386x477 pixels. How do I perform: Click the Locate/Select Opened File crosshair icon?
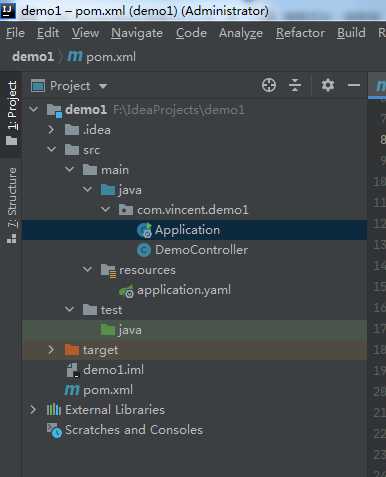tap(269, 85)
